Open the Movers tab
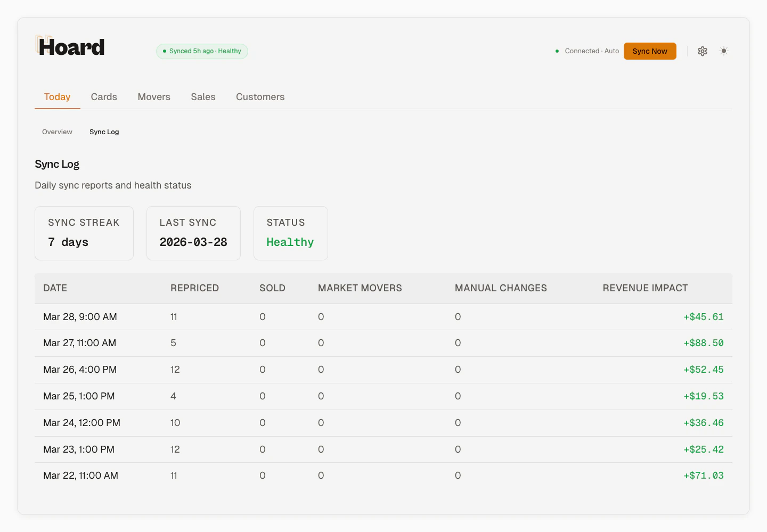 [x=154, y=97]
